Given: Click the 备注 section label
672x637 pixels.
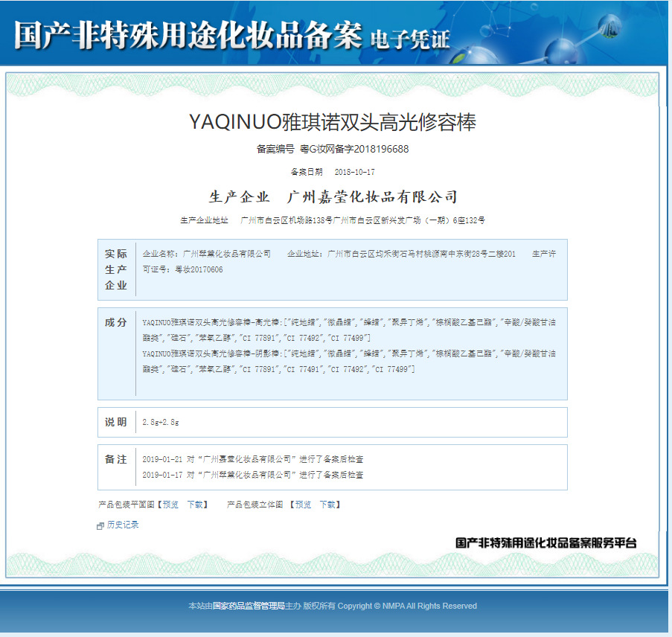Looking at the screenshot, I should tap(116, 460).
